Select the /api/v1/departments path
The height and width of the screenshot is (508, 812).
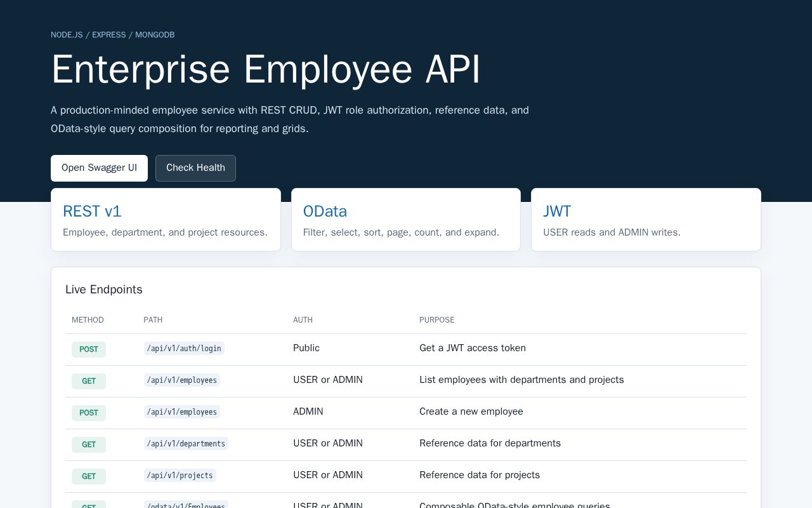pyautogui.click(x=186, y=443)
